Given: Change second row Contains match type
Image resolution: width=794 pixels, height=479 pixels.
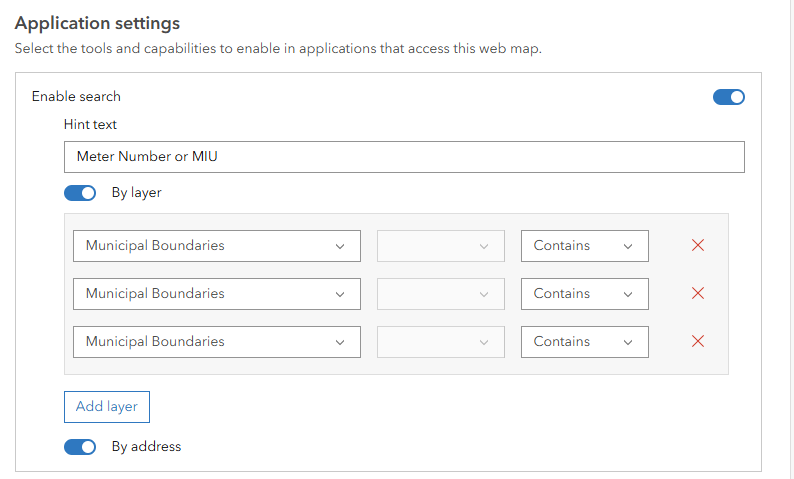Looking at the screenshot, I should [x=584, y=294].
